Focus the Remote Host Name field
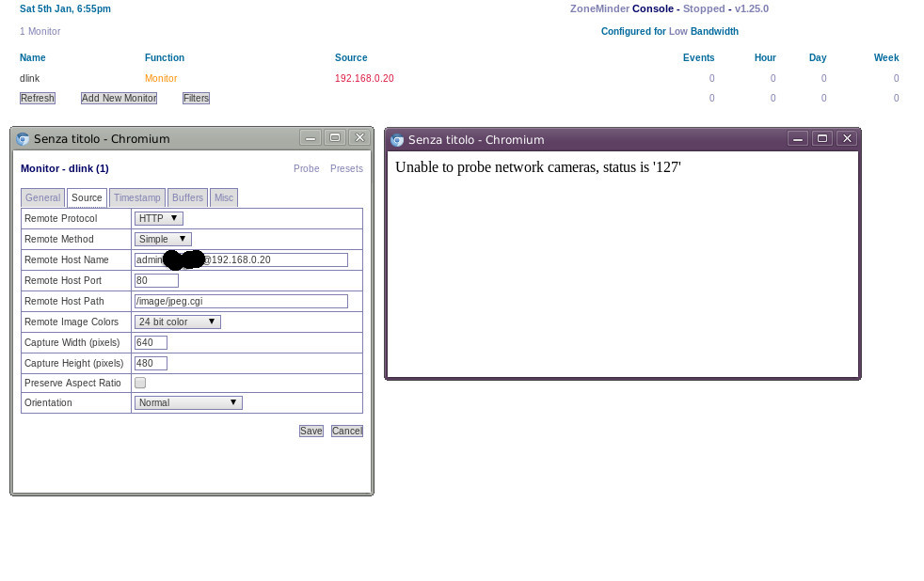This screenshot has width=924, height=581. point(241,259)
